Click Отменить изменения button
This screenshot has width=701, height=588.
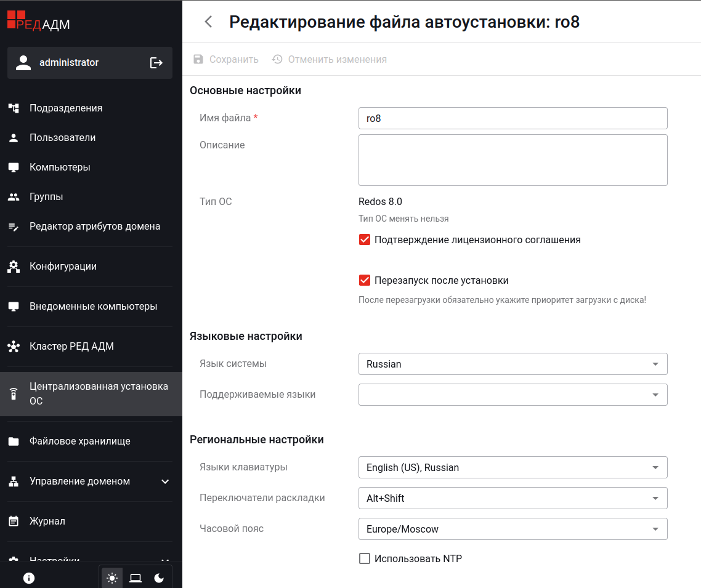(x=330, y=60)
